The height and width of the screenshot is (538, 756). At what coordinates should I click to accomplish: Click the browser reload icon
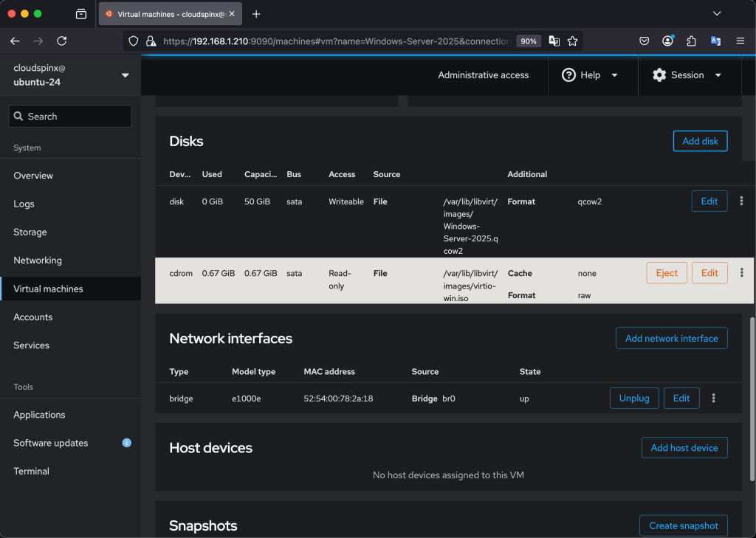(62, 41)
